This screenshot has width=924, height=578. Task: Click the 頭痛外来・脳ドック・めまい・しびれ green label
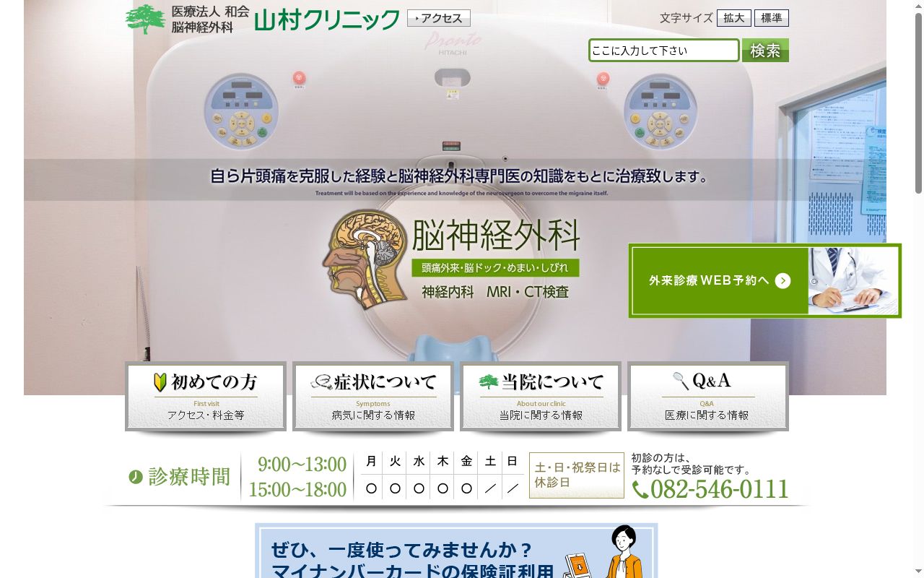(x=495, y=267)
